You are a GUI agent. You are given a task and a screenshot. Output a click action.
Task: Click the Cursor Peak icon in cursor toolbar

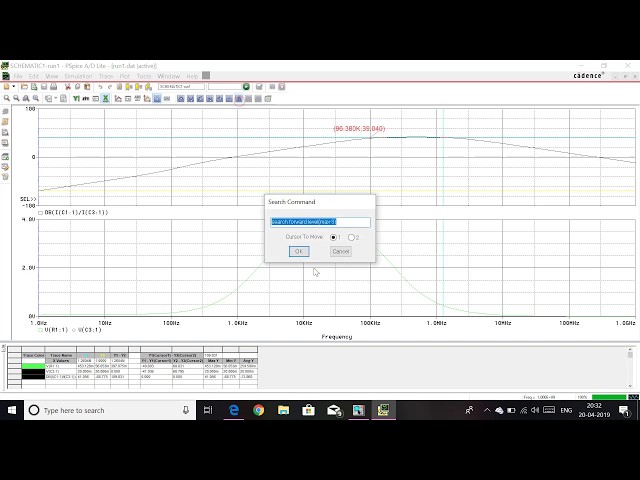[180, 98]
